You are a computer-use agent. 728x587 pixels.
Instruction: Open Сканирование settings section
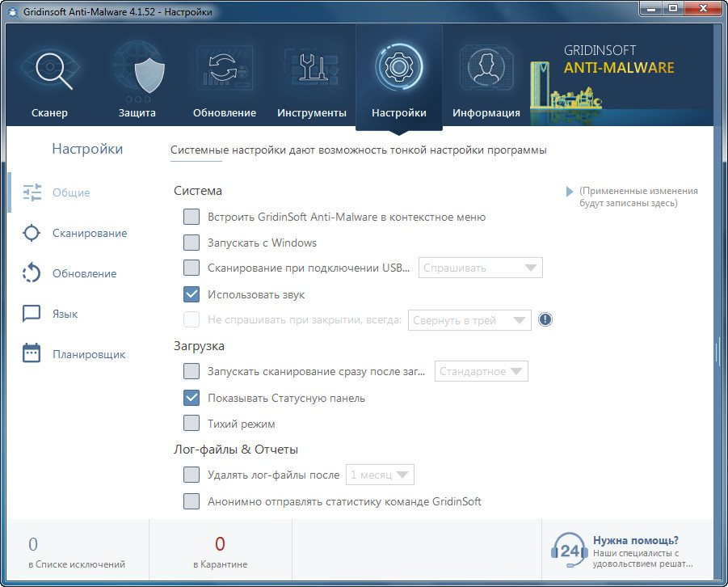coord(90,233)
